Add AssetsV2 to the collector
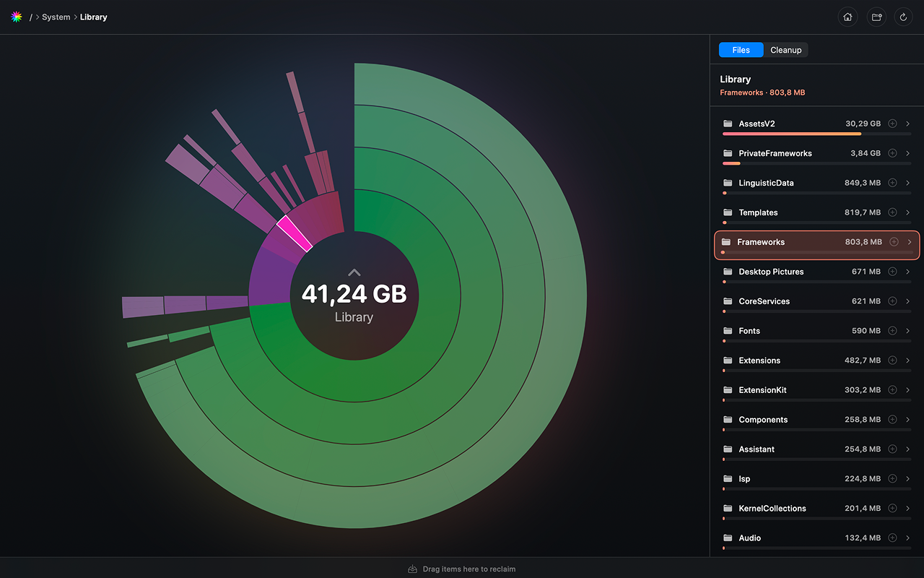Screen dimensions: 924x578 point(892,124)
